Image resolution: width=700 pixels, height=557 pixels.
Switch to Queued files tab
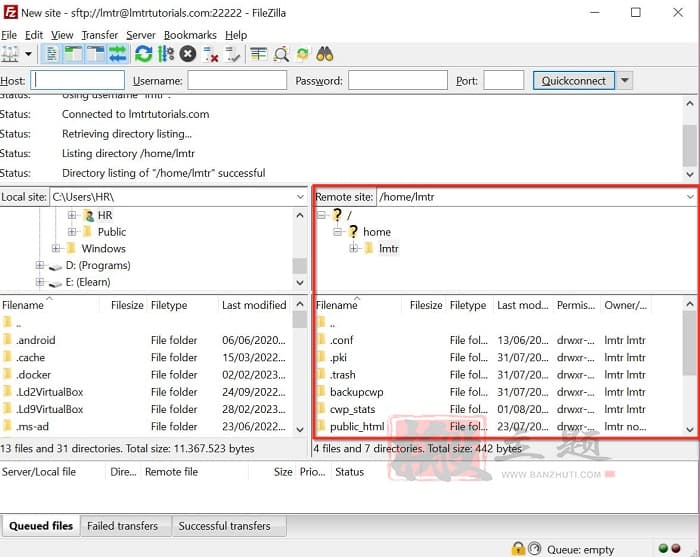coord(41,526)
